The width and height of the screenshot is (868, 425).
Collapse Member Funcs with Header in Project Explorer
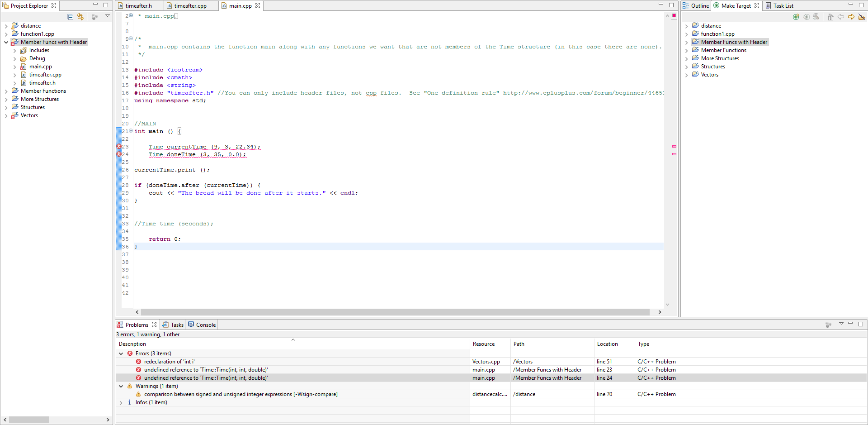6,43
